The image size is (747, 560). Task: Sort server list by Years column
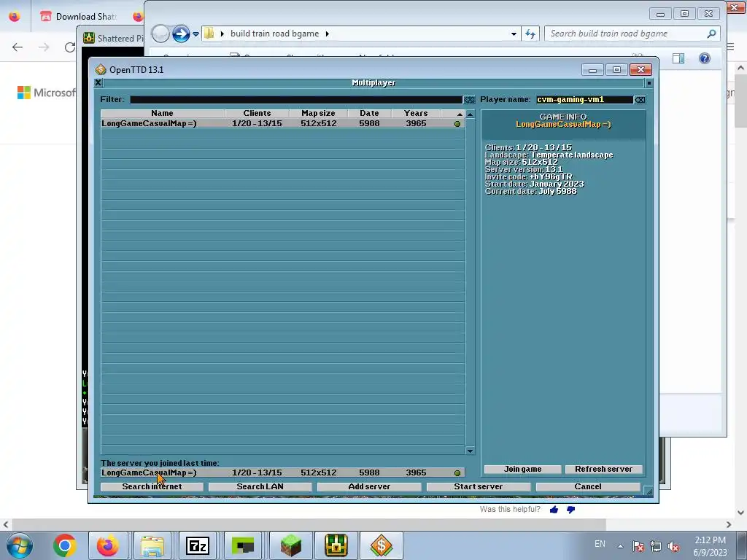pos(416,113)
